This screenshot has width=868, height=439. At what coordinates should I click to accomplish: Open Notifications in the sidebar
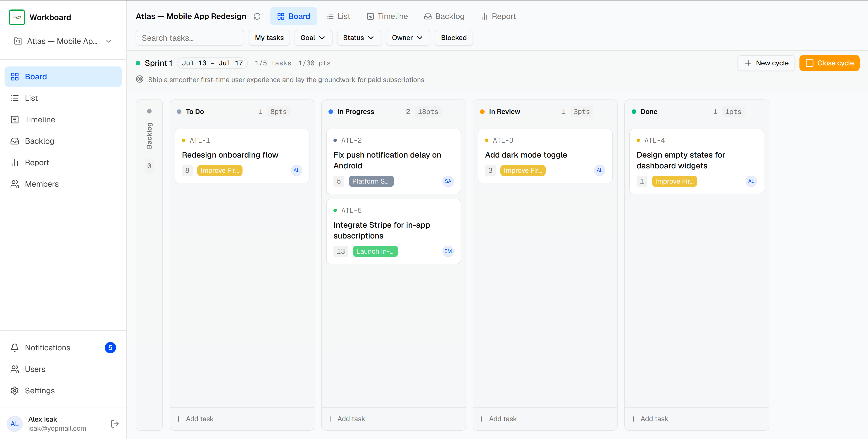pyautogui.click(x=63, y=348)
